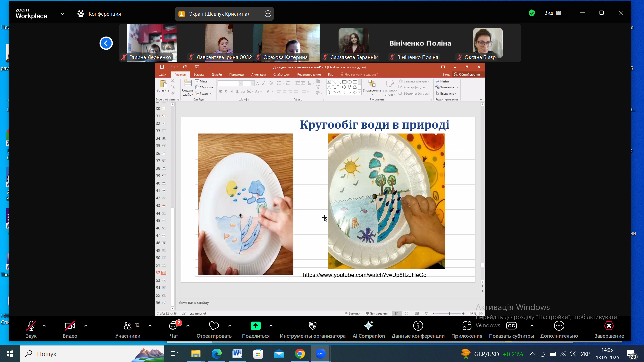Toggle normal view icon in status bar

(397, 314)
